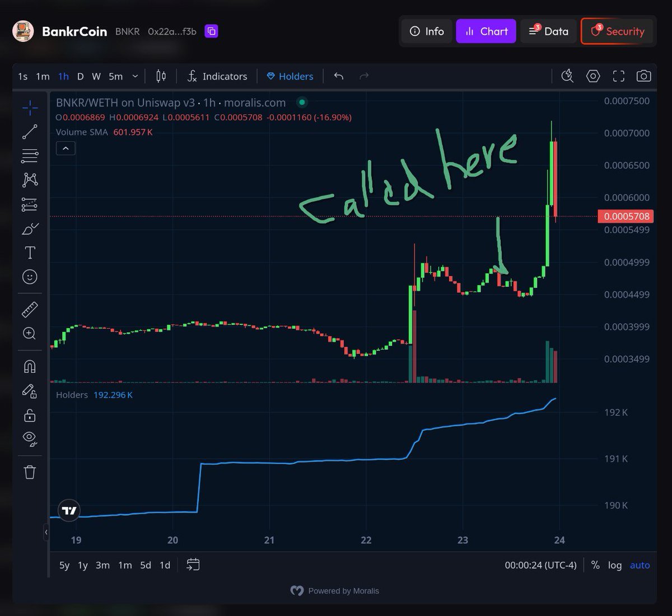This screenshot has width=672, height=616.
Task: Activate the zoom in tool
Action: point(30,333)
